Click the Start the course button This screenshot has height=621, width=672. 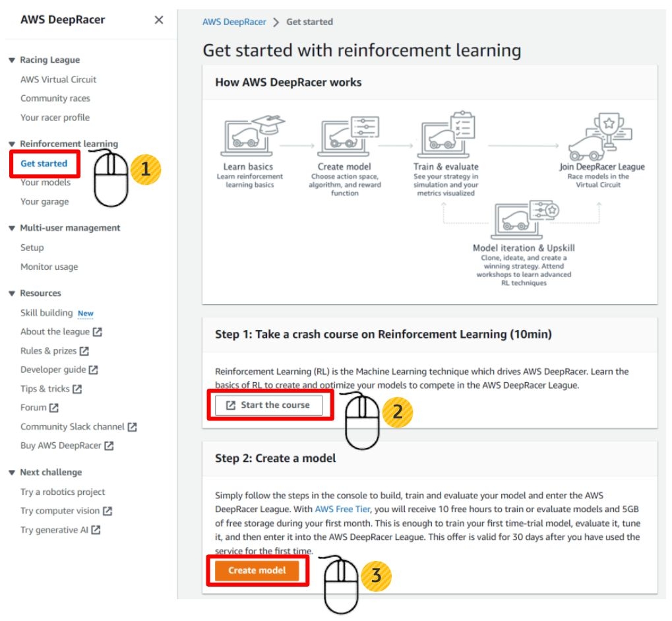(268, 405)
